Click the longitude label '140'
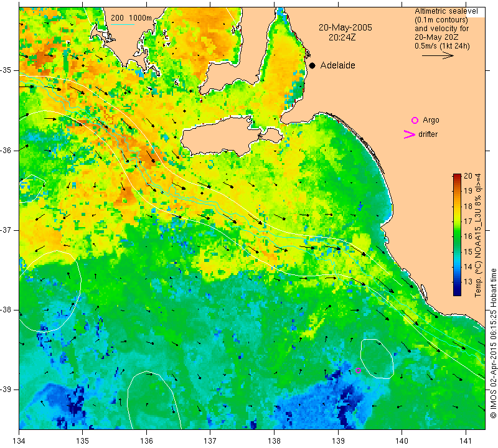498x448 pixels. click(x=402, y=441)
